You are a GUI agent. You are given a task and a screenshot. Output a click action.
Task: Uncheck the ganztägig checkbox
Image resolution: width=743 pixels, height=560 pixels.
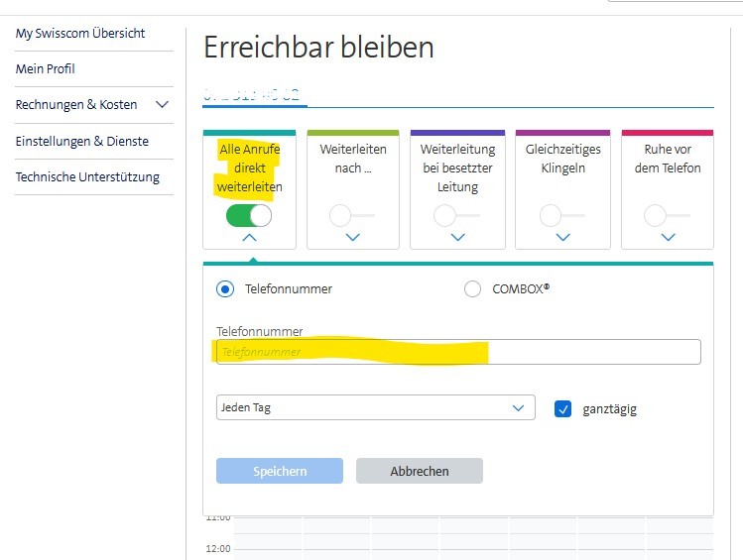(562, 409)
